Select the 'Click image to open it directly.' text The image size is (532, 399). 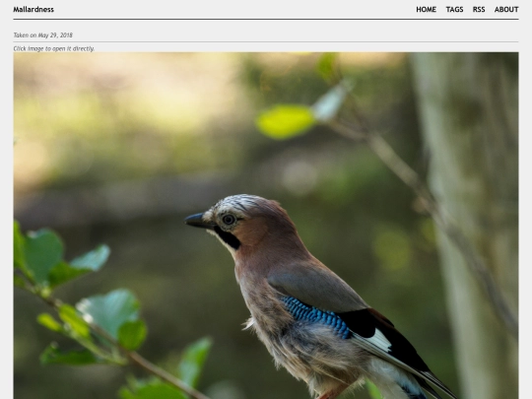(54, 48)
